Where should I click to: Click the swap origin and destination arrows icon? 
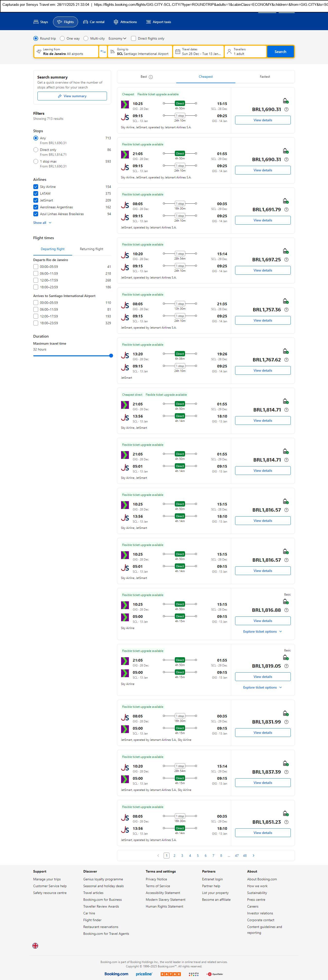103,52
